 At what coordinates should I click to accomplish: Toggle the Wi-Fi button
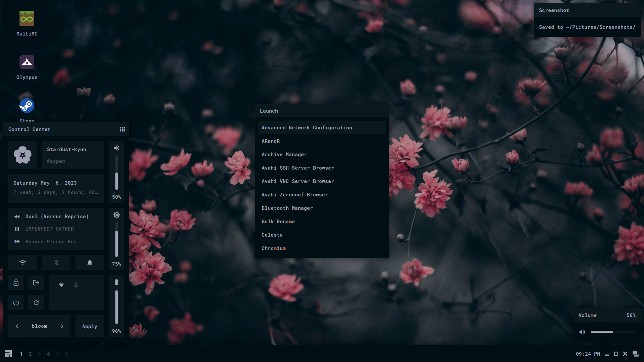pyautogui.click(x=22, y=262)
